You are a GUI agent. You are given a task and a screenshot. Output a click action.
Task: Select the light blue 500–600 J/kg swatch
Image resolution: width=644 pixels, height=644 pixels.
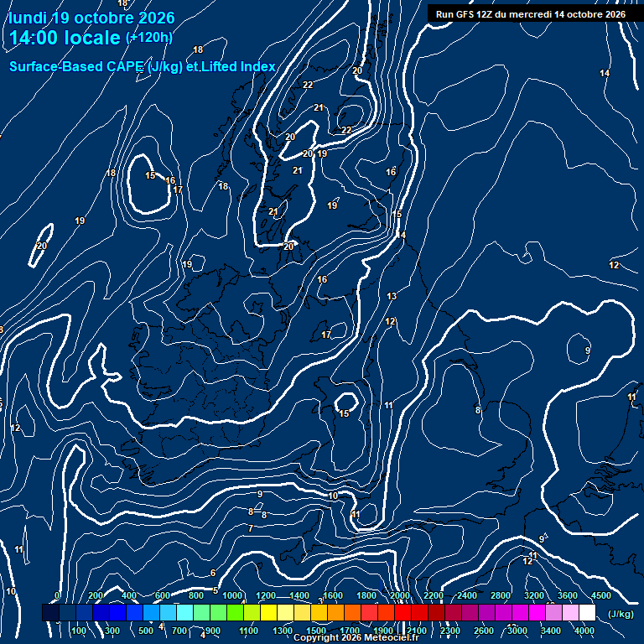click(x=151, y=612)
